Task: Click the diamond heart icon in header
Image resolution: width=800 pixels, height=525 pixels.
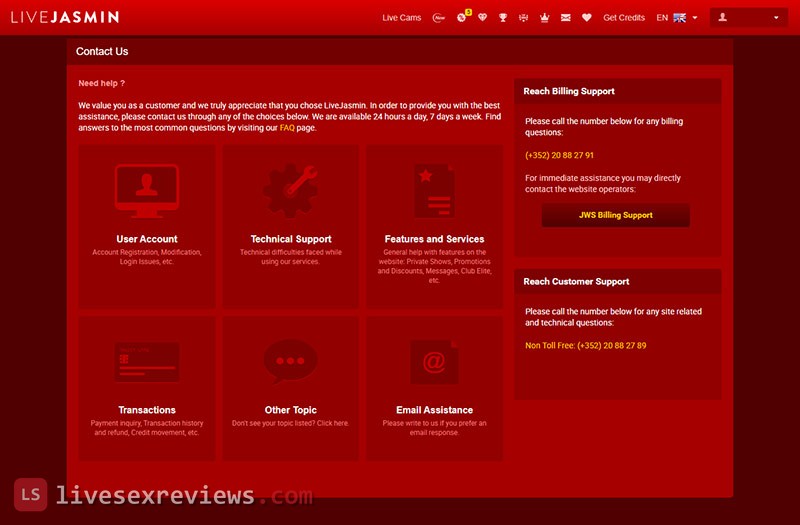Action: pyautogui.click(x=483, y=17)
